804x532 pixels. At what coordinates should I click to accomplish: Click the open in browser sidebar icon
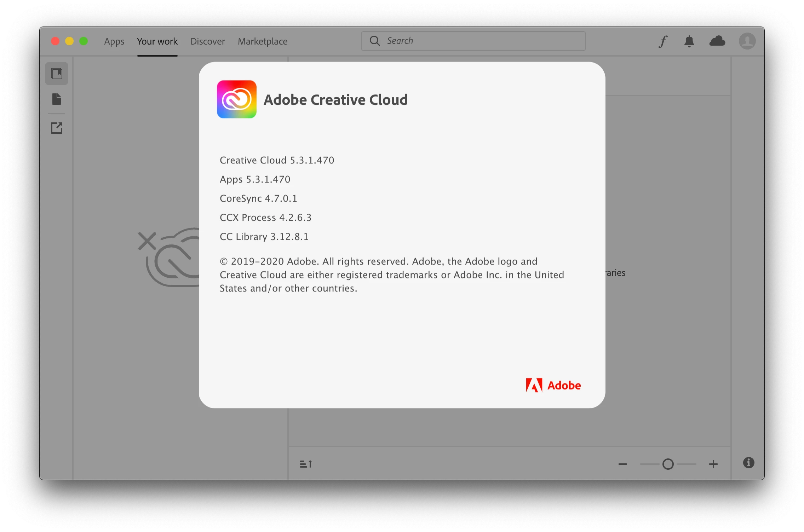pos(57,128)
